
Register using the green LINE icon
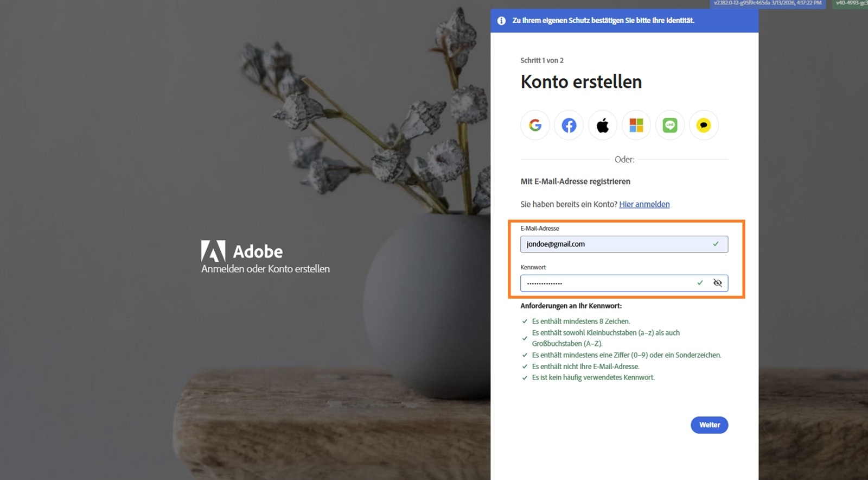pyautogui.click(x=670, y=125)
